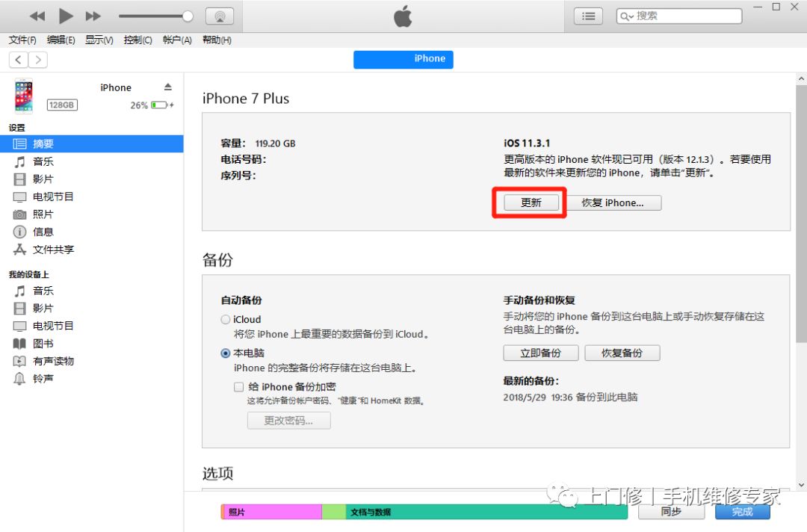The height and width of the screenshot is (532, 807).
Task: Click the Audiobooks (有声读物) icon
Action: click(19, 361)
